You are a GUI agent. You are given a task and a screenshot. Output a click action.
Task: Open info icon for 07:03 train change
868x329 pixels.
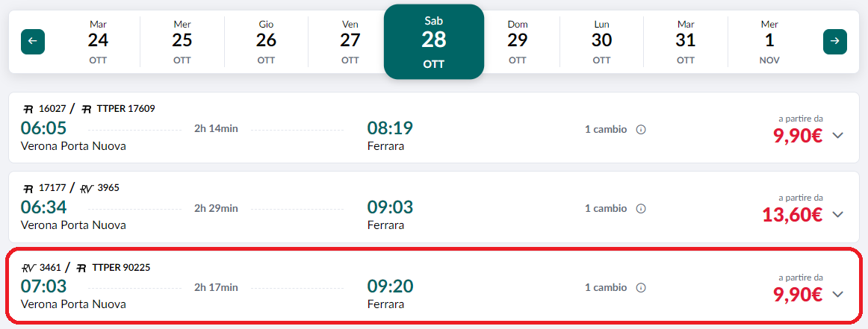point(641,288)
